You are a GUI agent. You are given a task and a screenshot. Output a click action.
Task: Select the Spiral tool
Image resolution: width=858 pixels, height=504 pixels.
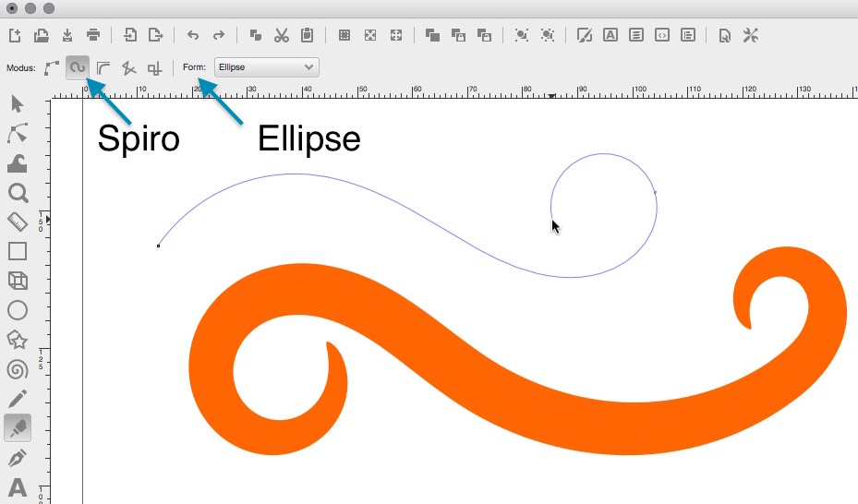17,370
